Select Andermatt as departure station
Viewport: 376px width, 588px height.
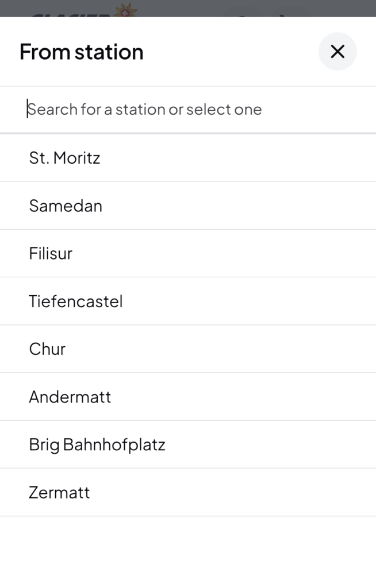(x=188, y=397)
